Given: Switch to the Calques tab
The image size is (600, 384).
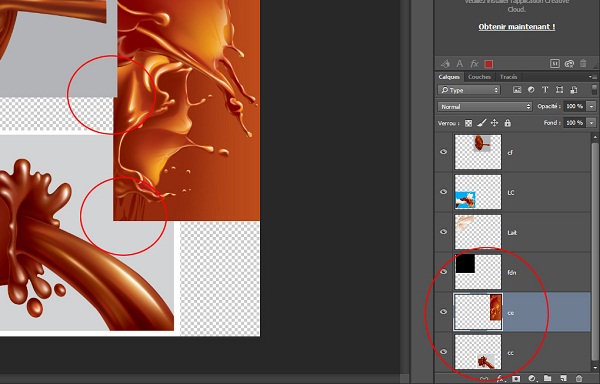Looking at the screenshot, I should click(x=449, y=77).
